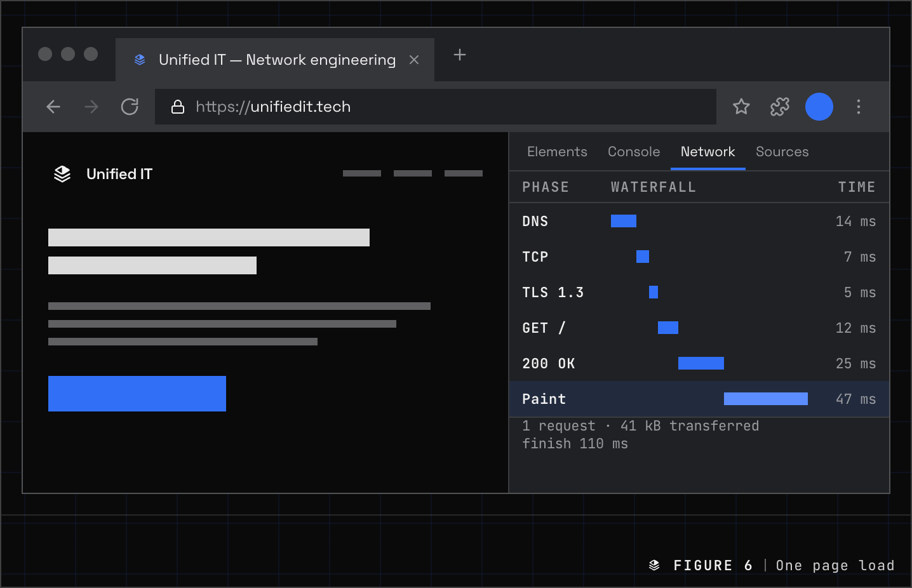This screenshot has height=588, width=912.
Task: Click the address bar URL field
Action: click(x=436, y=107)
